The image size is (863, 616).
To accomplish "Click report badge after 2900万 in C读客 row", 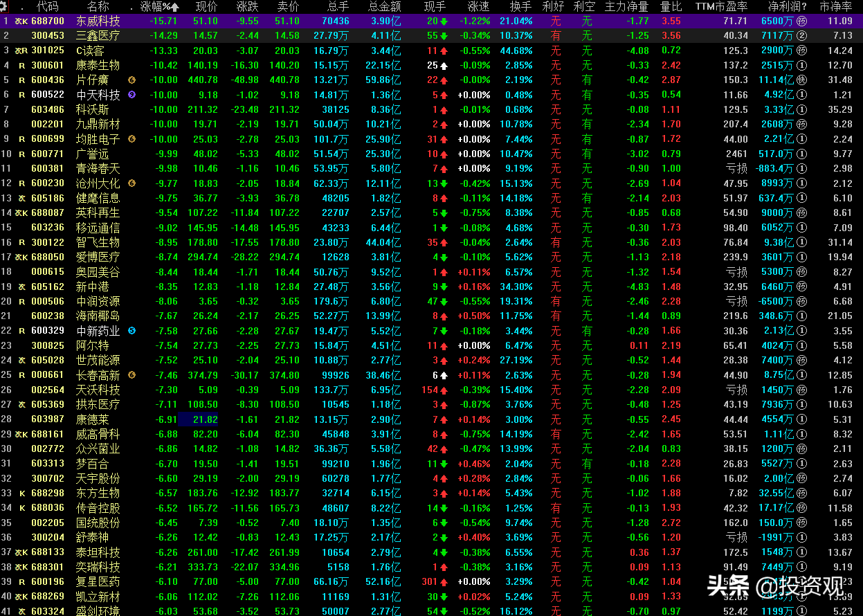I will pos(801,51).
